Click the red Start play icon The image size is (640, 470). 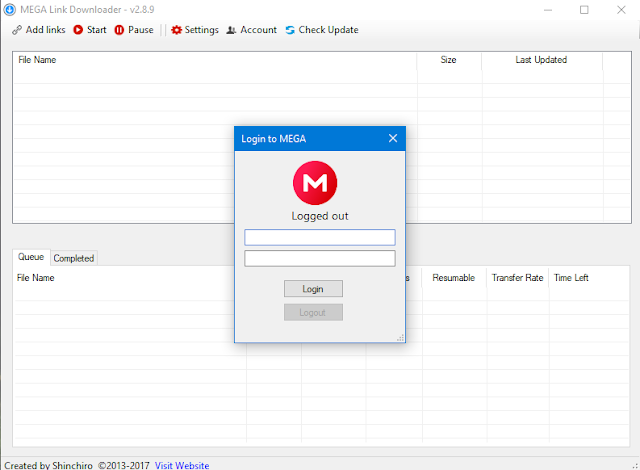[78, 30]
